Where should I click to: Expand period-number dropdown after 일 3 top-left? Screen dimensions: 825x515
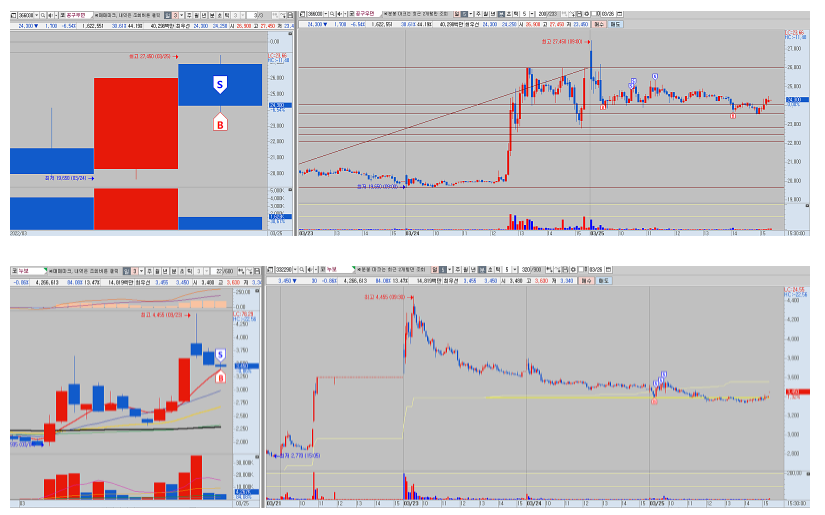tap(182, 15)
